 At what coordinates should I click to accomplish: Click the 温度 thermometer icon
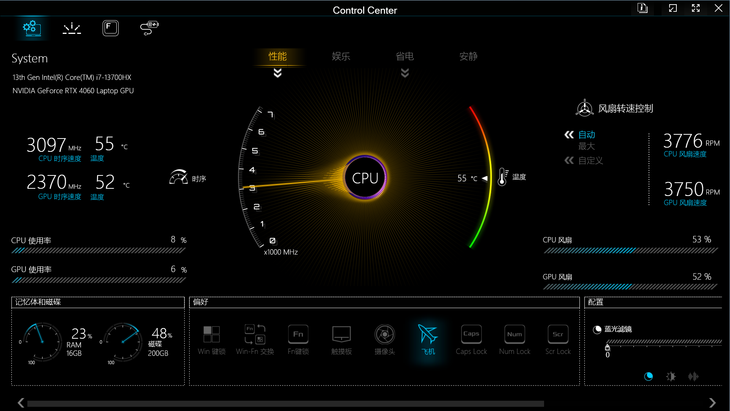tap(503, 177)
